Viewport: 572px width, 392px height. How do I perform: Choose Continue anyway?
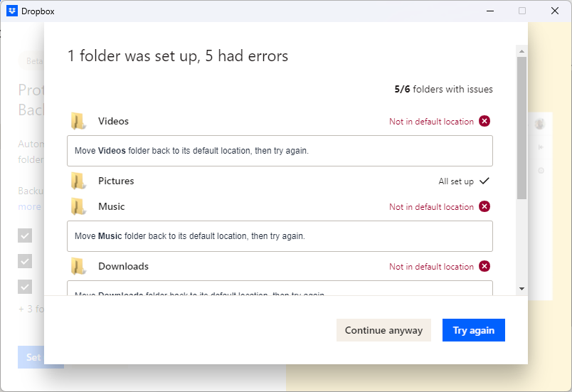(383, 330)
